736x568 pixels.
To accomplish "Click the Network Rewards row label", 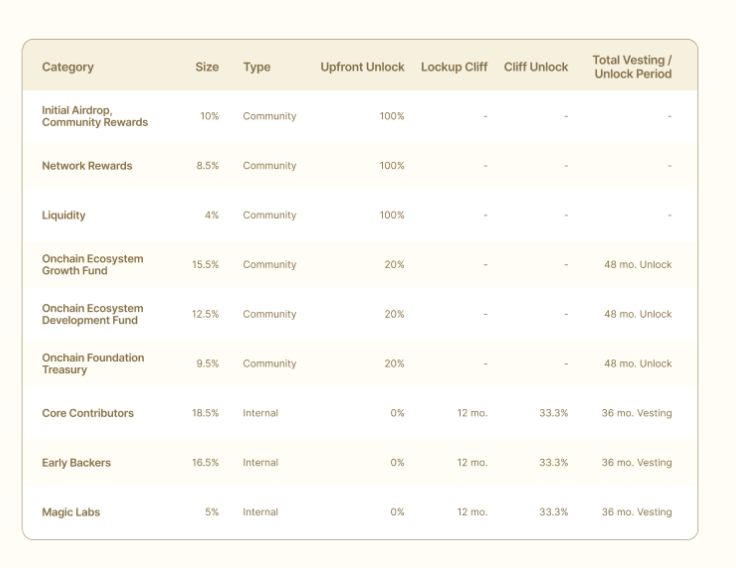I will [x=86, y=166].
